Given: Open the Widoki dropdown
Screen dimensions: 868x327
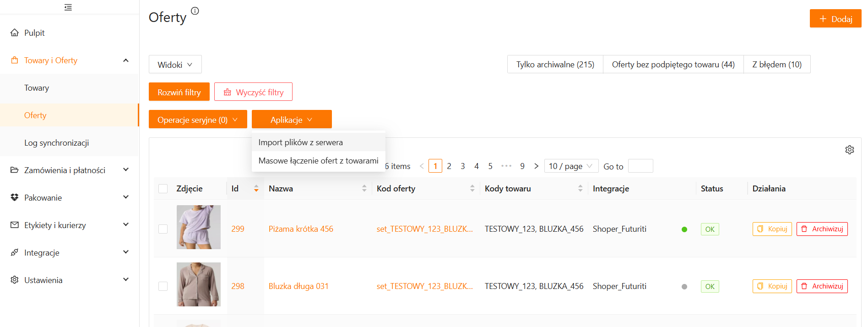Looking at the screenshot, I should 175,65.
